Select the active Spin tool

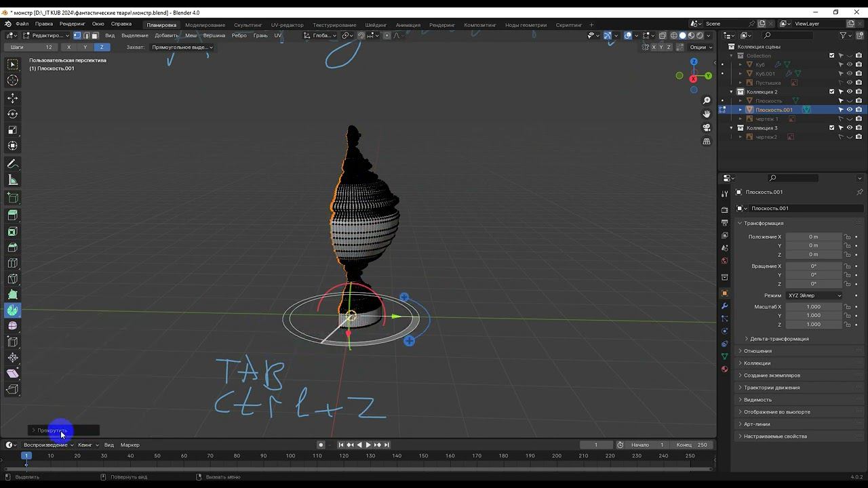pyautogui.click(x=13, y=310)
